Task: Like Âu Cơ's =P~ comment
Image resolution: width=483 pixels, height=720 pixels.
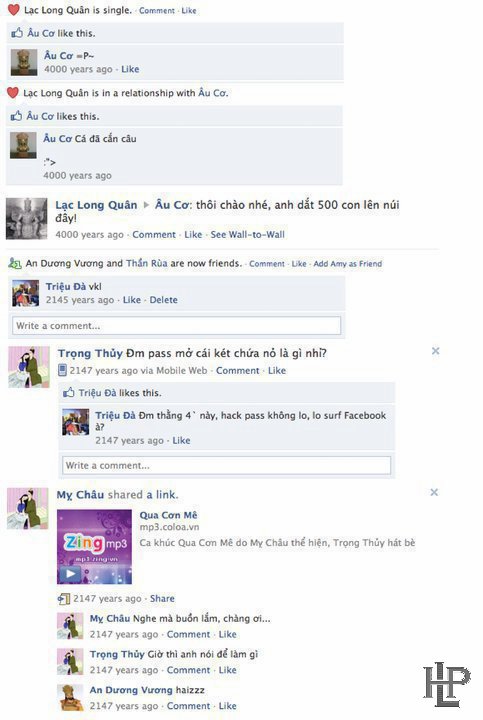Action: (130, 69)
